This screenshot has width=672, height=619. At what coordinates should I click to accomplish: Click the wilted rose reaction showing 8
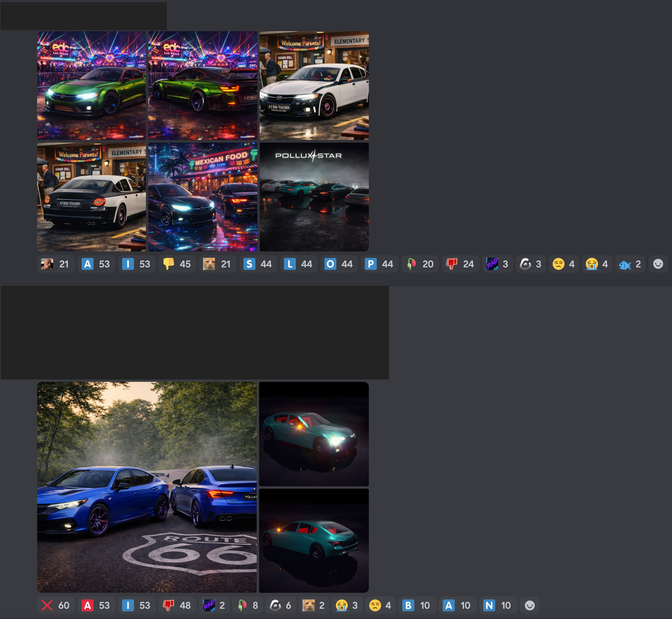pyautogui.click(x=248, y=605)
